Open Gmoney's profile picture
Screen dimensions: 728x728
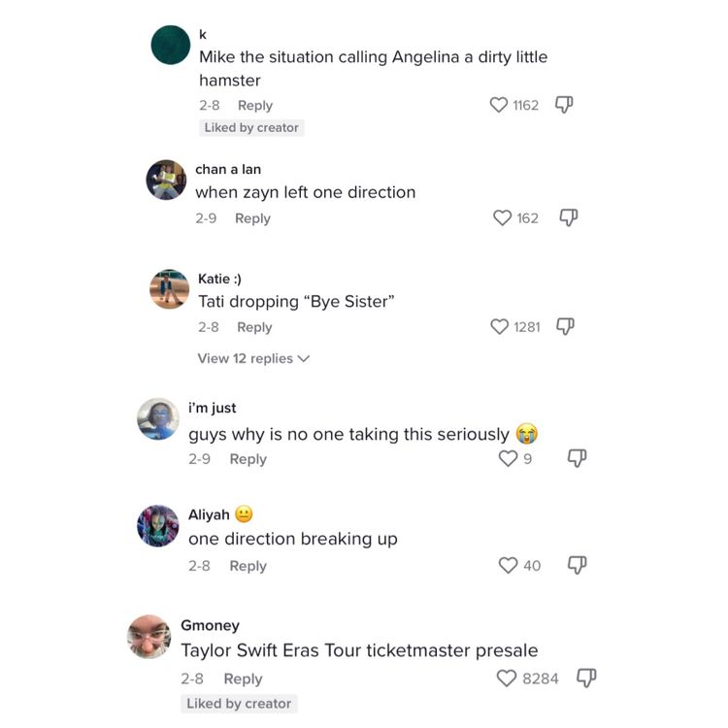tap(149, 638)
